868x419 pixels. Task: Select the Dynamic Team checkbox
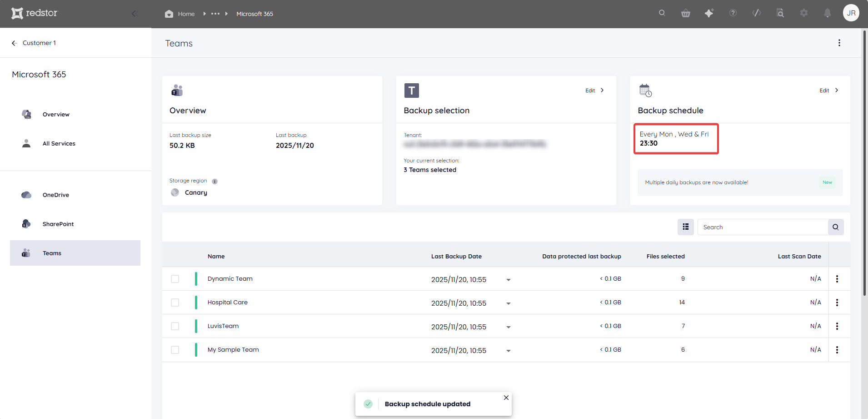click(x=175, y=279)
